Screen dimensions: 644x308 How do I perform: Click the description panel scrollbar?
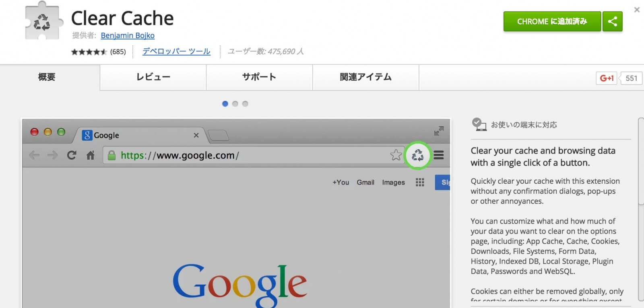641,161
